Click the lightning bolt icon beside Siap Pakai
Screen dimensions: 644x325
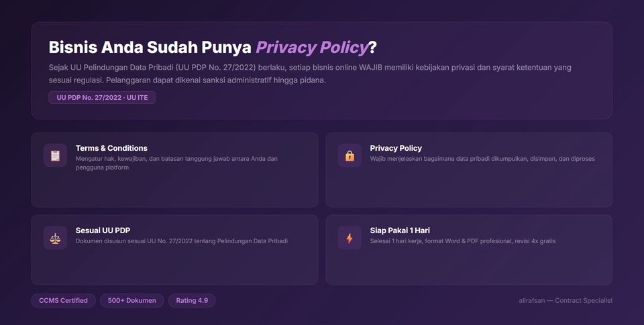pos(350,238)
